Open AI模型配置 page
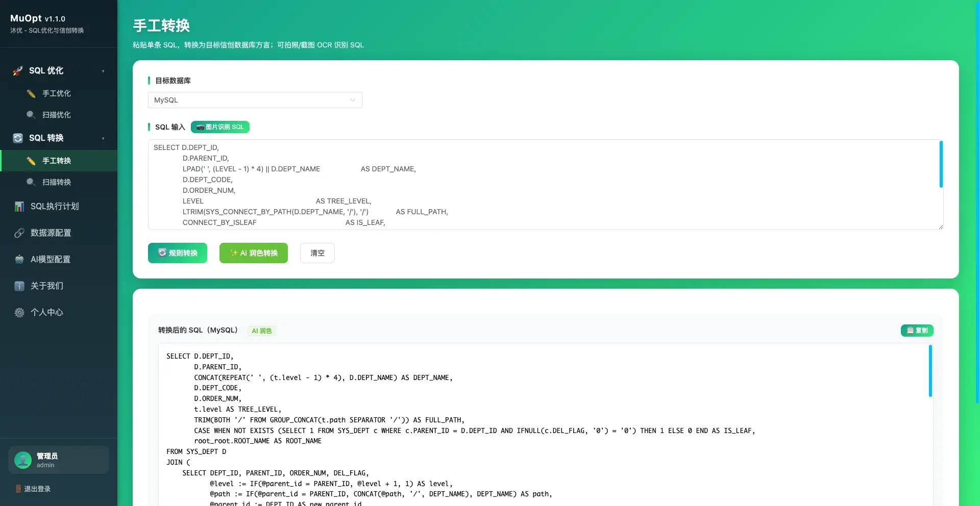The width and height of the screenshot is (980, 506). 59,260
